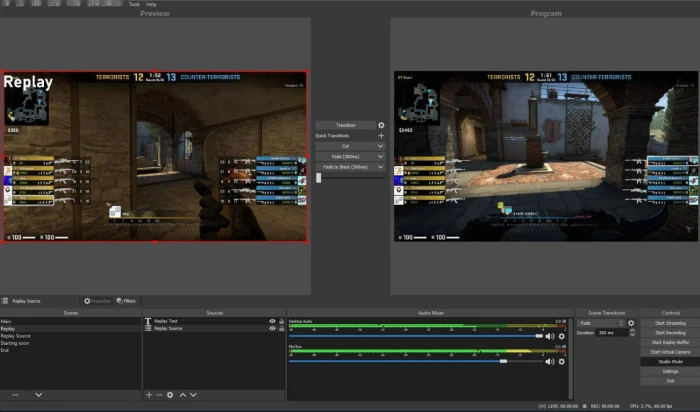Apply Fade to Black (300ms) transition
The width and height of the screenshot is (700, 412).
pyautogui.click(x=346, y=167)
